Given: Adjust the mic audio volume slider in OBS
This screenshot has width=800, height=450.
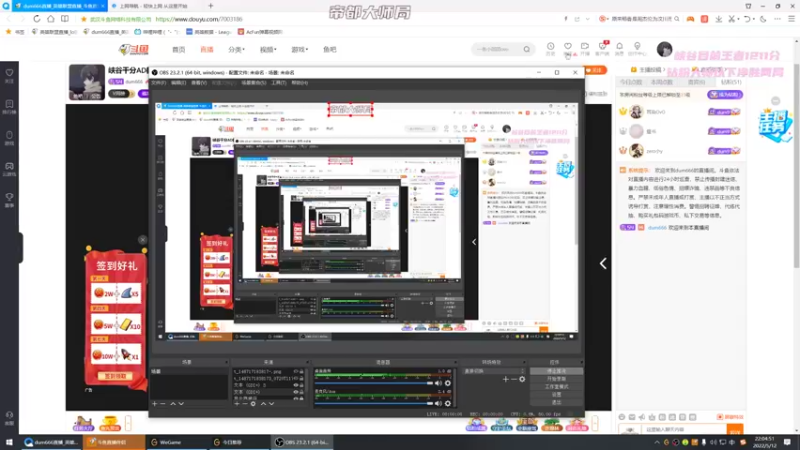Looking at the screenshot, I should point(373,404).
